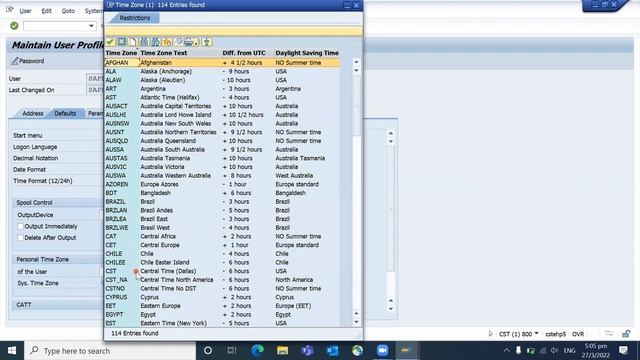The height and width of the screenshot is (360, 640).
Task: Select the AFGHAN time zone row
Action: [x=222, y=62]
